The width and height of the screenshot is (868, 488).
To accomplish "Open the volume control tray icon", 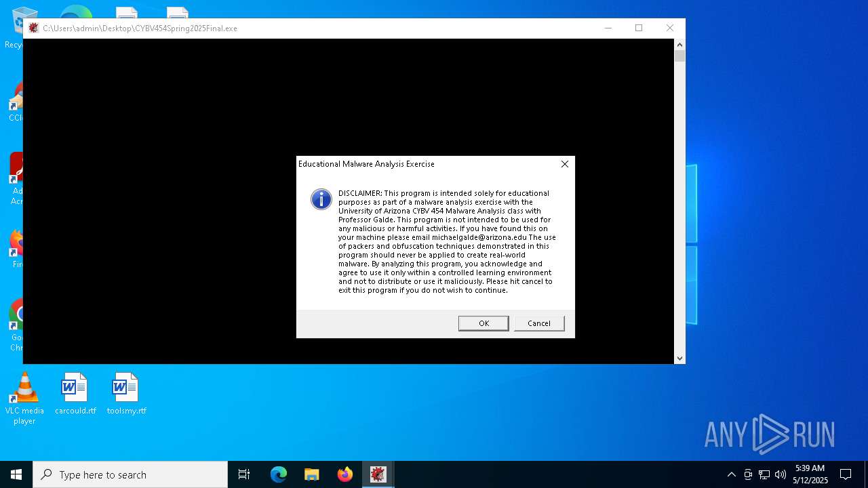I will 781,474.
